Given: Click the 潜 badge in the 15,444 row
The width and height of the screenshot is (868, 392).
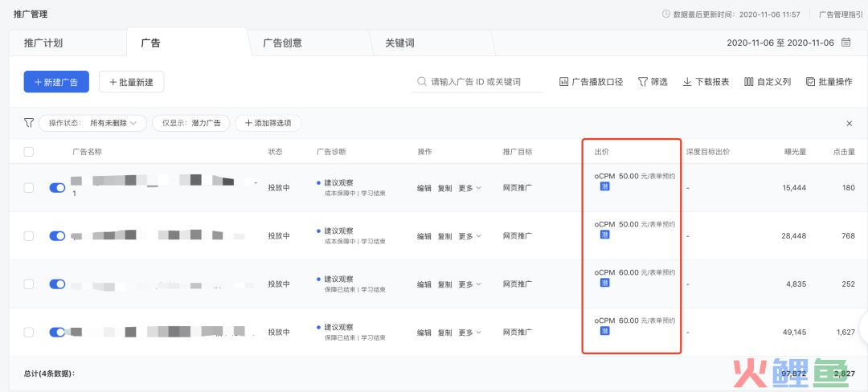Looking at the screenshot, I should (x=605, y=187).
